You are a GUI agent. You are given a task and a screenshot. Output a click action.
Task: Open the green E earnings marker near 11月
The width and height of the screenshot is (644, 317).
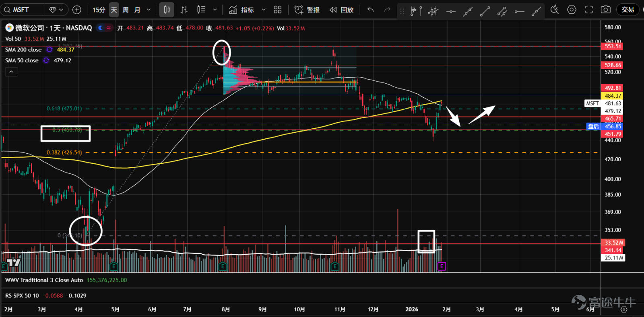(335, 266)
